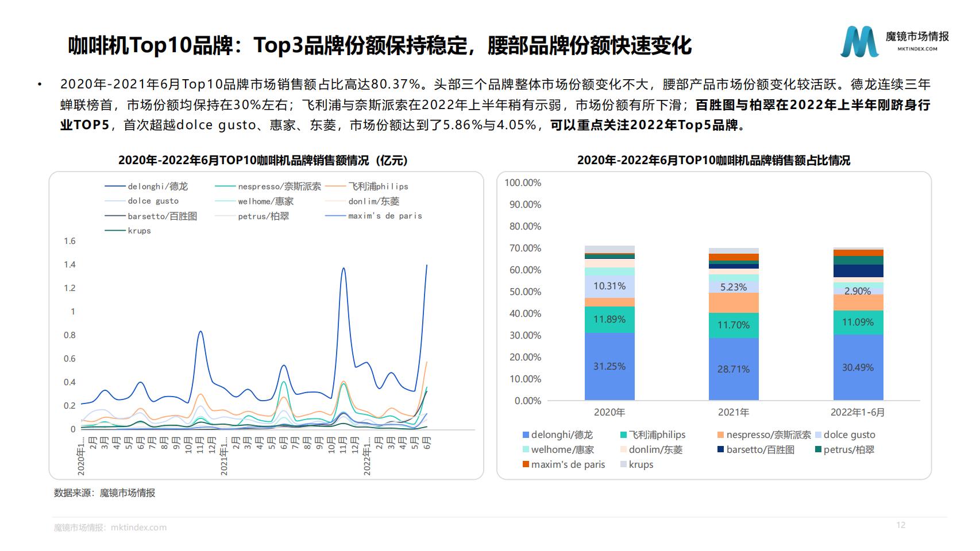This screenshot has width=980, height=551.
Task: Click the 魔镜市场情报 logo icon
Action: 859,42
